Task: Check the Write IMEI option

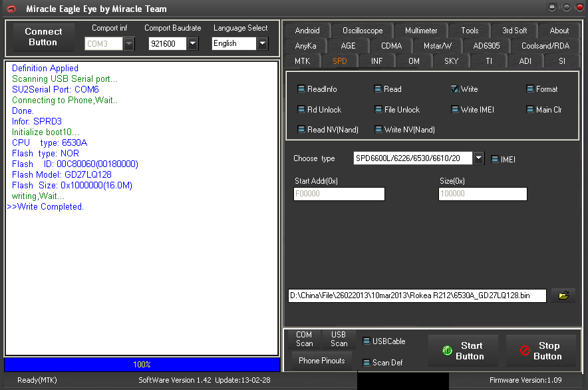Action: click(455, 110)
